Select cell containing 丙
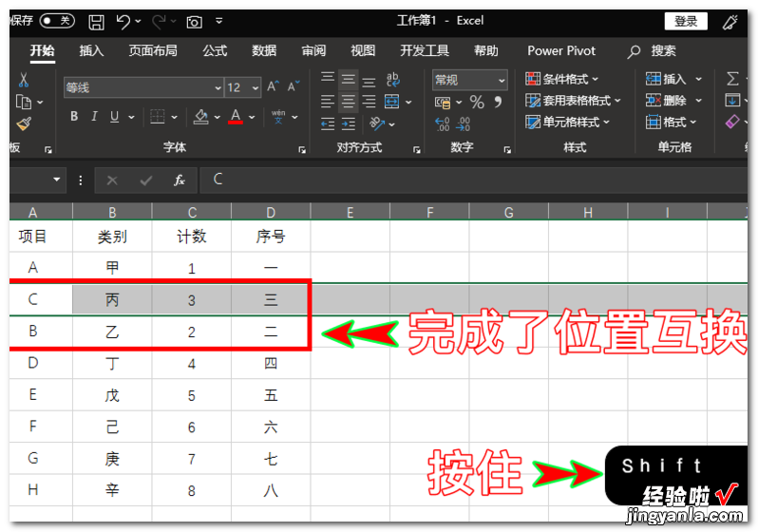758x532 pixels. tap(112, 300)
